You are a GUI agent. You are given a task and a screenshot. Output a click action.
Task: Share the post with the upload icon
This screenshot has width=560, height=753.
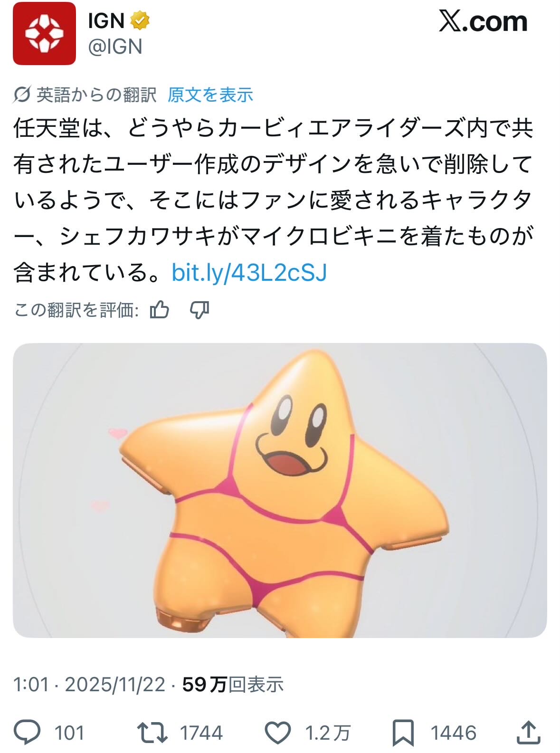coord(529,732)
